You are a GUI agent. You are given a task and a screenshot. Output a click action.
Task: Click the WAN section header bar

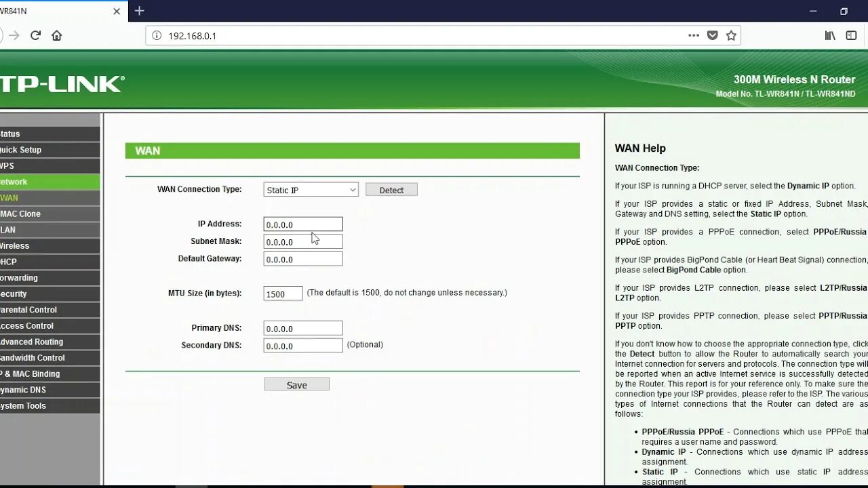353,150
